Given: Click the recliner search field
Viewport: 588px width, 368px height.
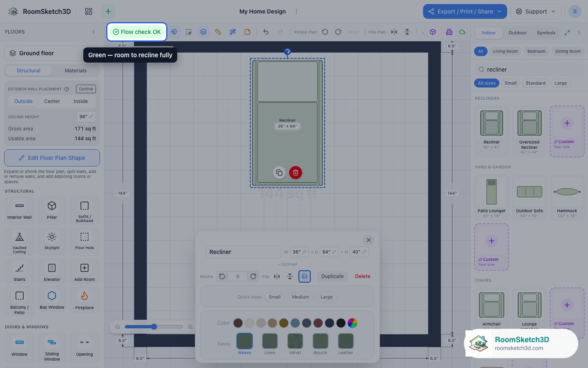Looking at the screenshot, I should click(529, 70).
